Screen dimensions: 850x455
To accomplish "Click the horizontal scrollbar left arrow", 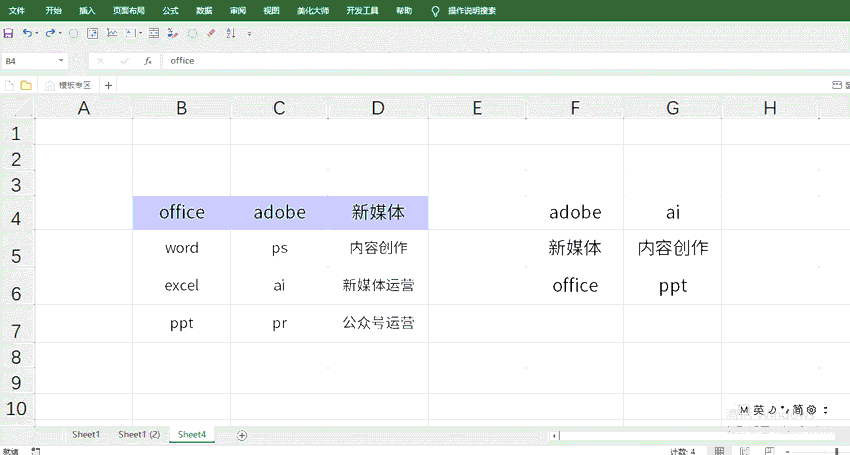I will pos(553,435).
